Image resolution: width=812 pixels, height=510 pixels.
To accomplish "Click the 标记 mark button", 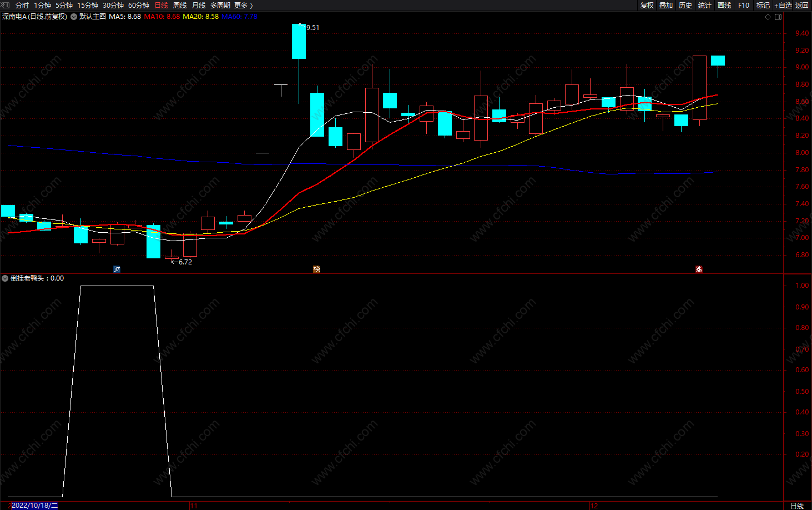I will [x=763, y=5].
